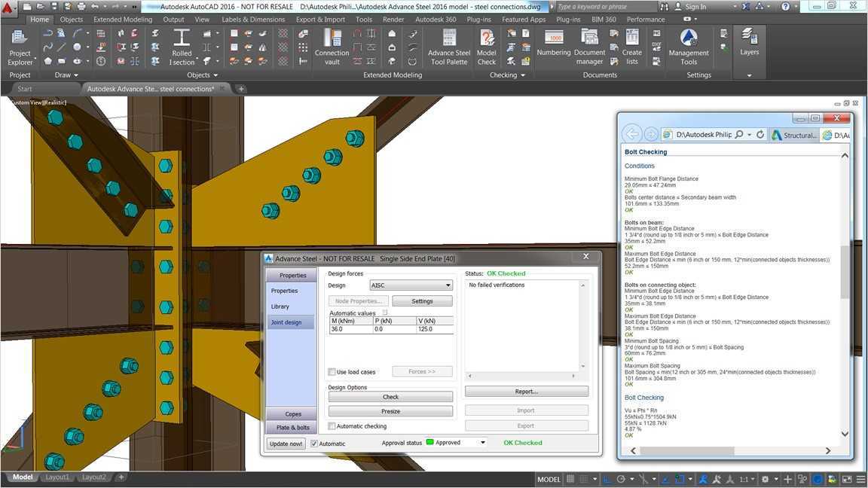Launch the Numbering tool

click(554, 43)
